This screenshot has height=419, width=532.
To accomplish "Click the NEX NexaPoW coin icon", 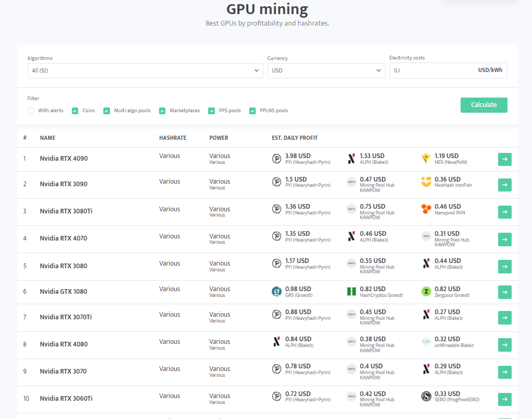I will point(426,159).
